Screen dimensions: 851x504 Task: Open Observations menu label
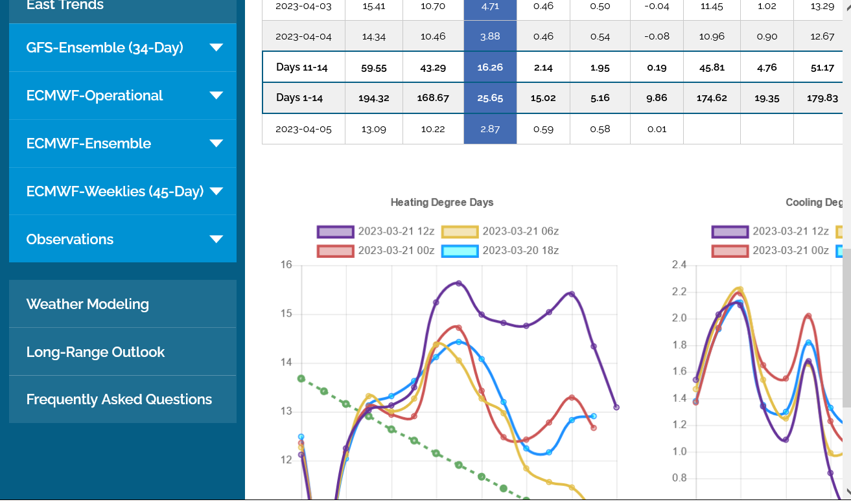(x=70, y=240)
